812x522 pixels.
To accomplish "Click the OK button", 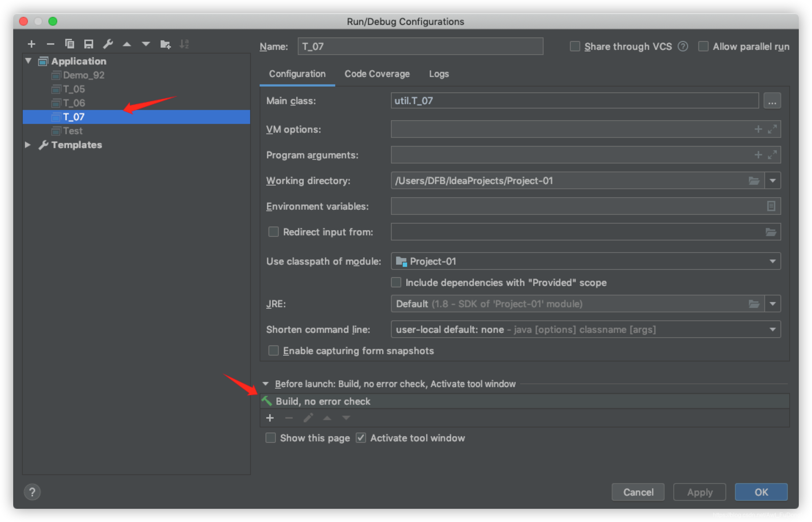I will pyautogui.click(x=761, y=492).
